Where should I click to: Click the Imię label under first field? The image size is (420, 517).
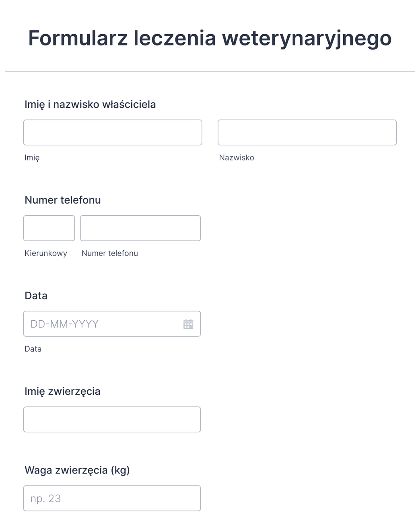pyautogui.click(x=32, y=157)
